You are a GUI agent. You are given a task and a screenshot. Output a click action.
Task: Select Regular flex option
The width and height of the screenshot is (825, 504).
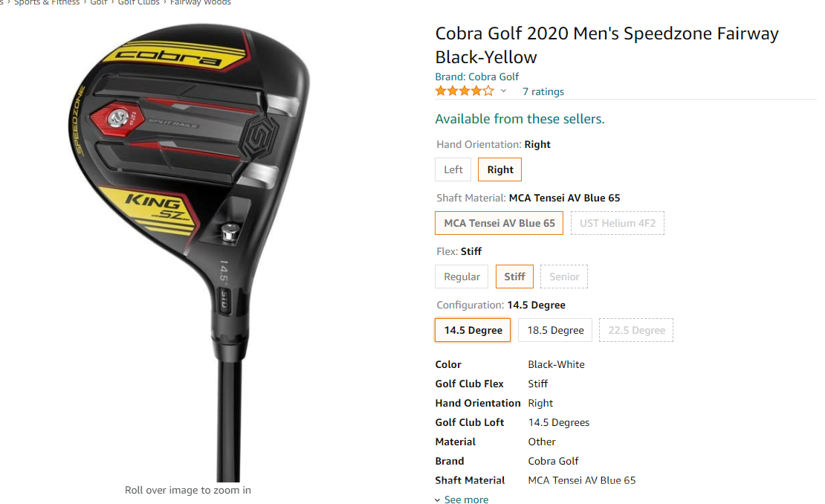(x=462, y=277)
